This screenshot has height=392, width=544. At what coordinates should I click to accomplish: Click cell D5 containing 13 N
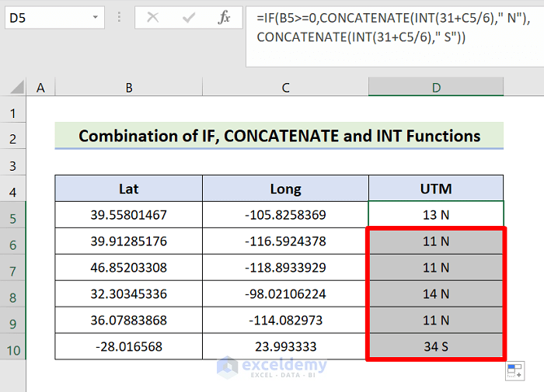(x=436, y=214)
